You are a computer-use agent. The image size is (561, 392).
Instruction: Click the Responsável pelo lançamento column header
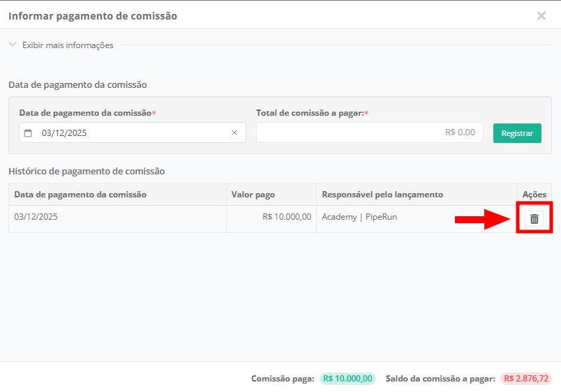point(382,195)
